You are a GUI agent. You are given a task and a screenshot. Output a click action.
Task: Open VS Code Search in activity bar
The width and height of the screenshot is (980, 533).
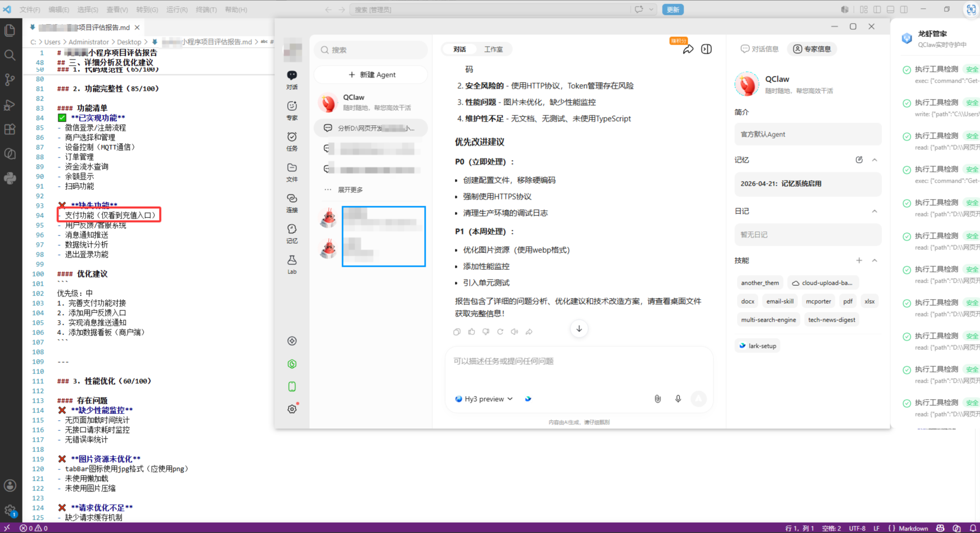coord(10,55)
